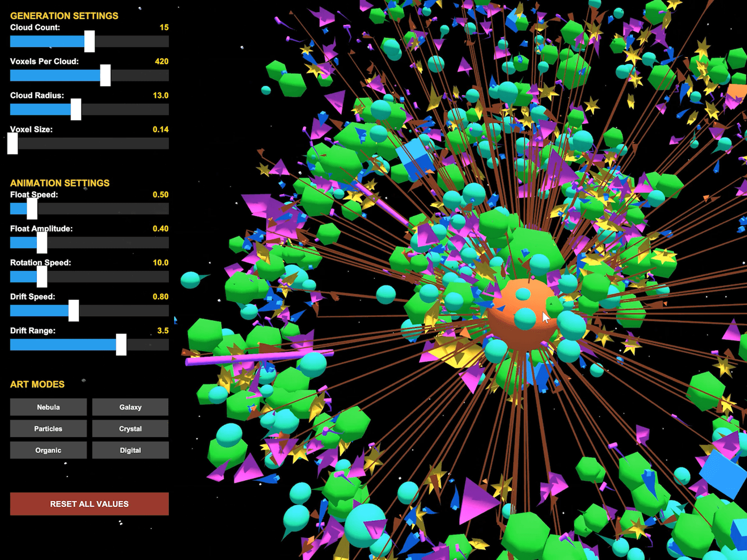Viewport: 747px width, 560px height.
Task: Click the Drift Range value 3.5
Action: pyautogui.click(x=163, y=331)
